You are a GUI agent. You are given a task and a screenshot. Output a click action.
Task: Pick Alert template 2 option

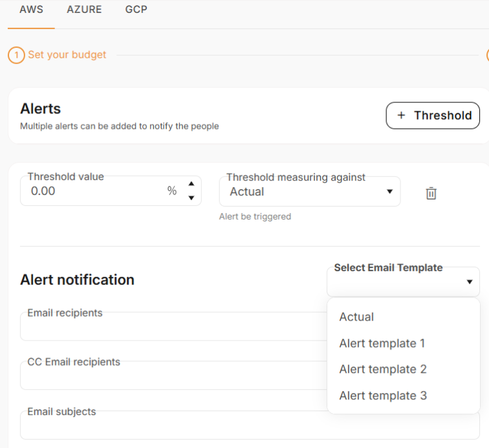click(382, 369)
